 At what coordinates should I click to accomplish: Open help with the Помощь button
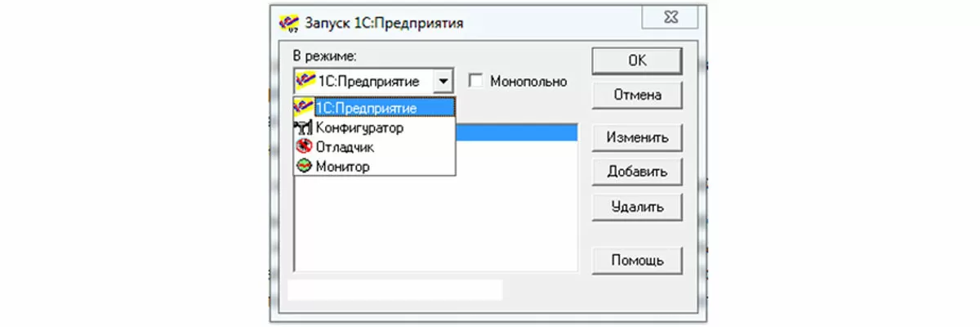coord(637,261)
